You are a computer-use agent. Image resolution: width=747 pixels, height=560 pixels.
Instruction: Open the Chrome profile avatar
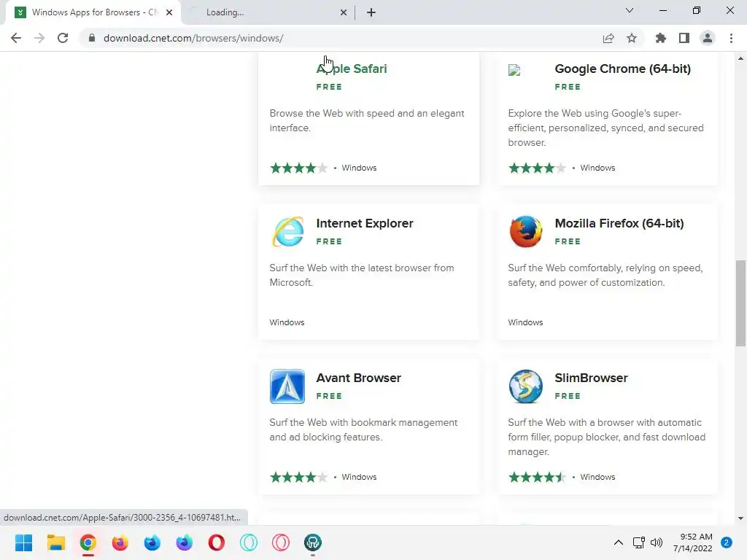click(x=708, y=38)
